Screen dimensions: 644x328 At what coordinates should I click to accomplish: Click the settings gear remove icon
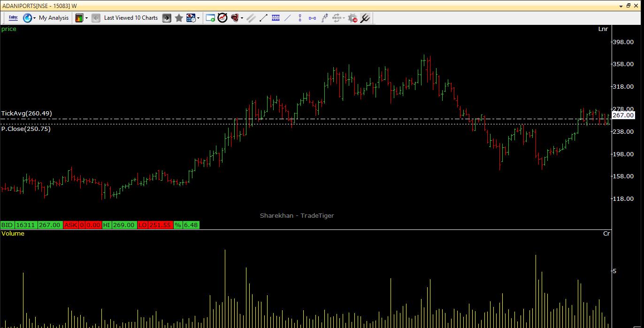pyautogui.click(x=353, y=18)
